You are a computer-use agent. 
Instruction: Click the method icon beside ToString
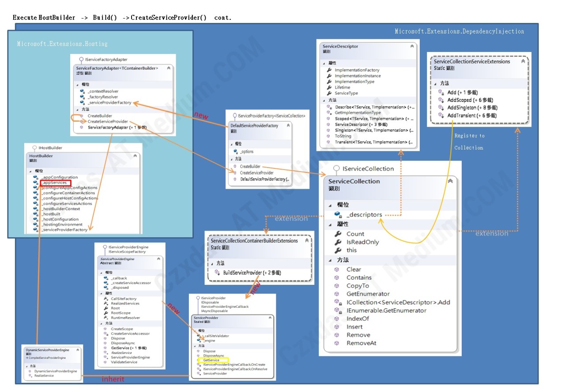[x=328, y=136]
